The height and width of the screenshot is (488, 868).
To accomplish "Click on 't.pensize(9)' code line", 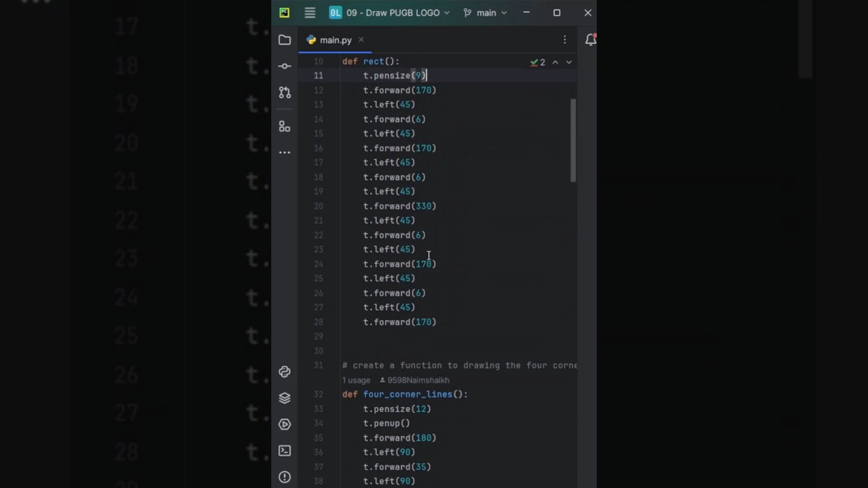I will click(x=395, y=75).
